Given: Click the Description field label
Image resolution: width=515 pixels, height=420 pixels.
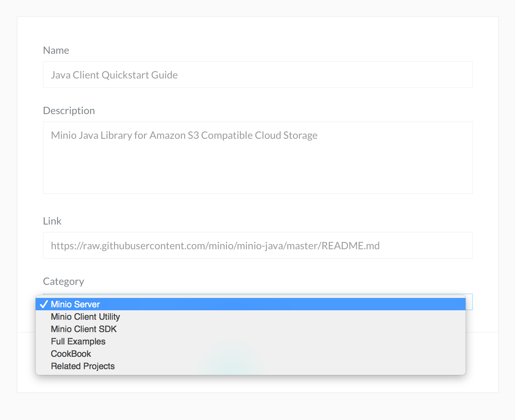Looking at the screenshot, I should coord(69,111).
